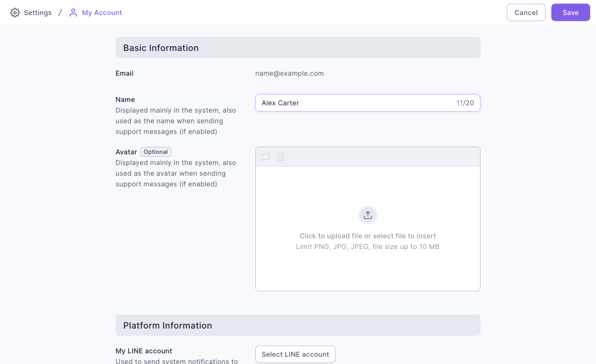Click the delete avatar trash icon
The height and width of the screenshot is (364, 596).
click(281, 157)
